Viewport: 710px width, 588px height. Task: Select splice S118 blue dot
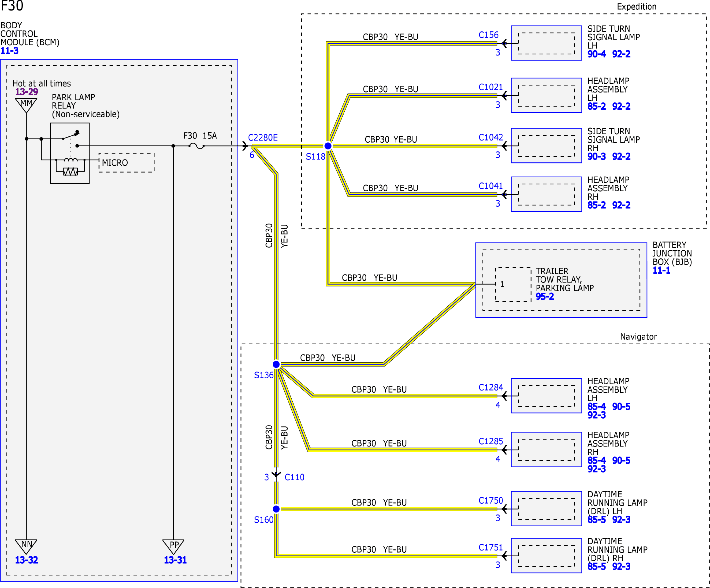[x=328, y=146]
